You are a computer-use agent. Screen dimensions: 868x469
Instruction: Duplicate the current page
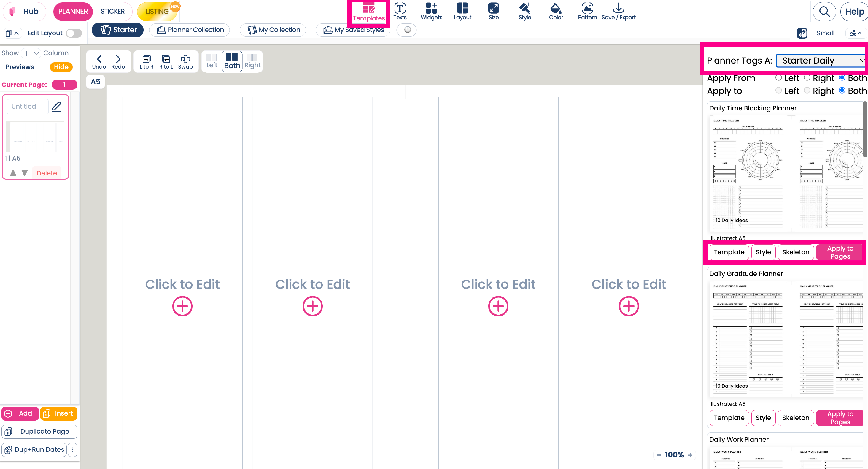39,432
